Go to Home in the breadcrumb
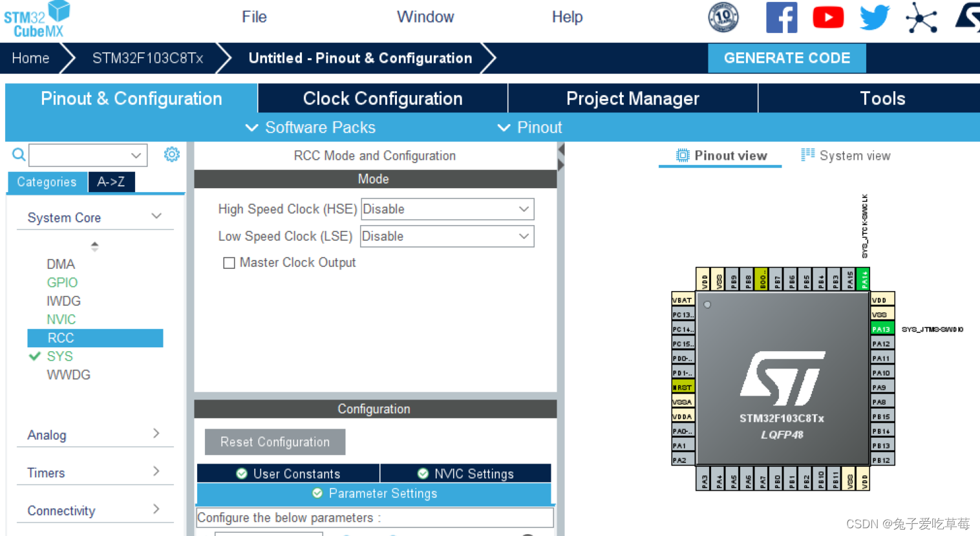This screenshot has width=980, height=536. point(30,58)
